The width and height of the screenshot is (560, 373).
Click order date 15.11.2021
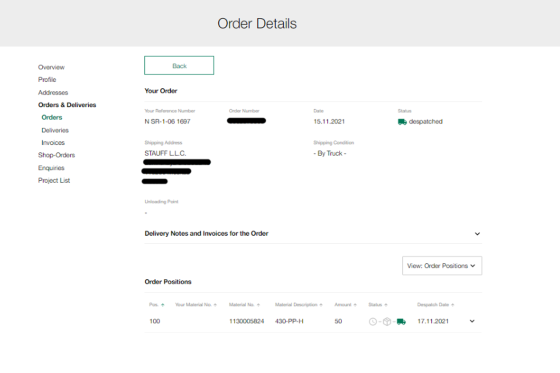pos(329,121)
